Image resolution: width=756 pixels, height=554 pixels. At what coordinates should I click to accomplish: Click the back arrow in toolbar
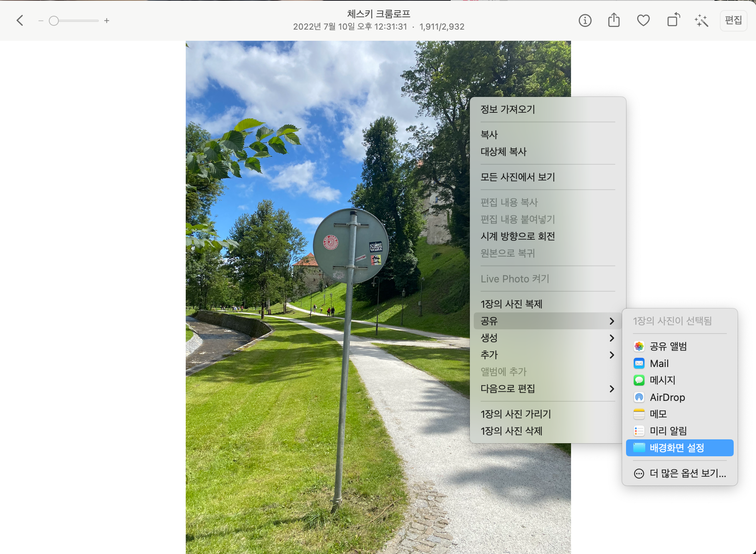(x=20, y=20)
